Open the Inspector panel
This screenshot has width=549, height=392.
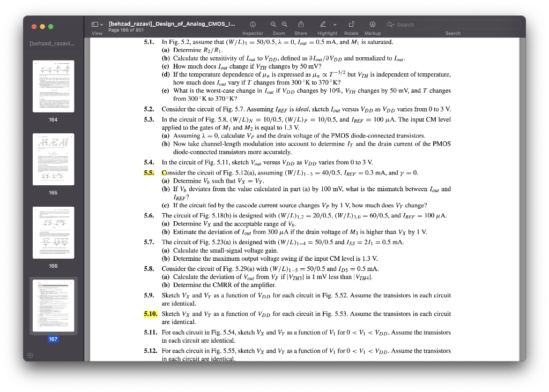tap(252, 25)
